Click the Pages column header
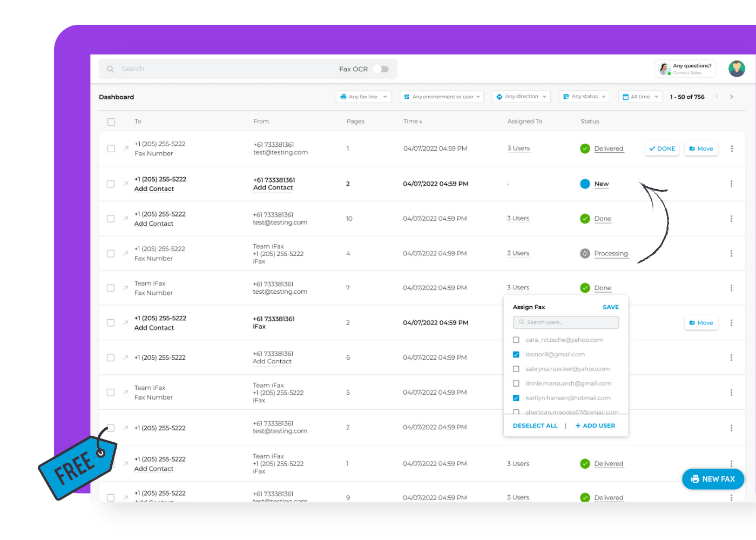The width and height of the screenshot is (756, 540). tap(356, 122)
